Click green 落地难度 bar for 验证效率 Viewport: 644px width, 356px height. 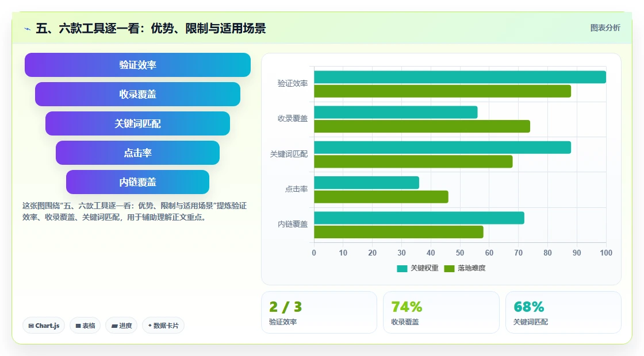[x=442, y=91]
